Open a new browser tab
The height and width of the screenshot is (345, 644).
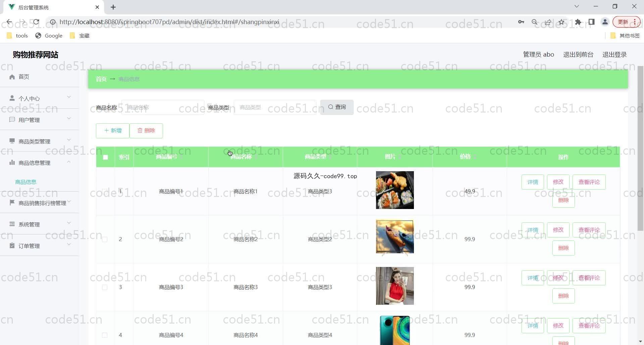(113, 7)
